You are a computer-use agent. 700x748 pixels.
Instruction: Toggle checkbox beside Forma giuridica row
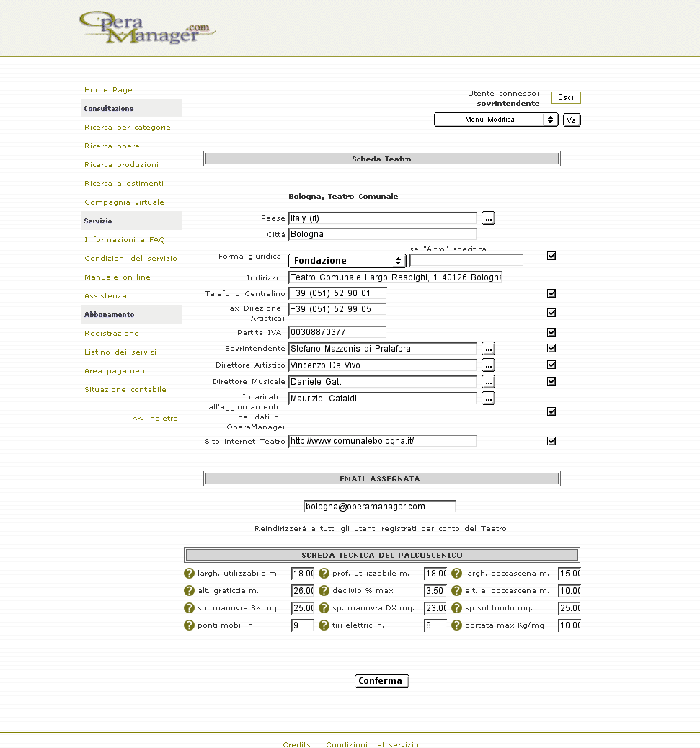click(x=551, y=256)
